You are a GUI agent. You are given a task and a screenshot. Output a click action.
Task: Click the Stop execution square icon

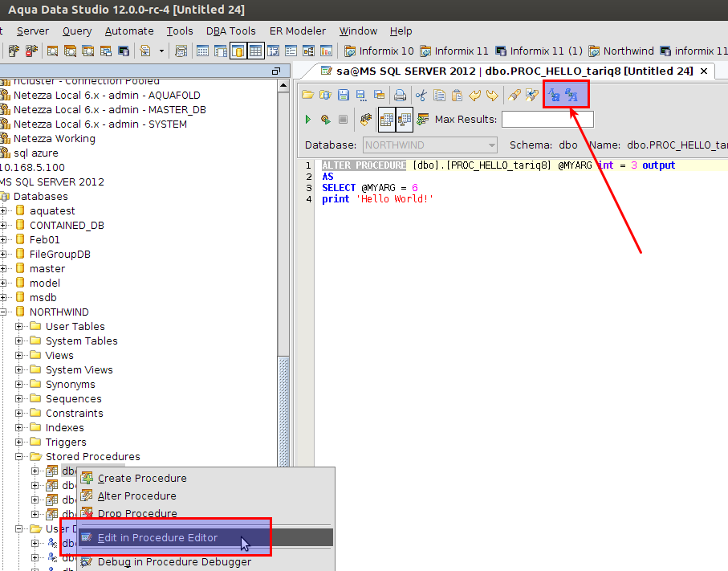point(343,120)
